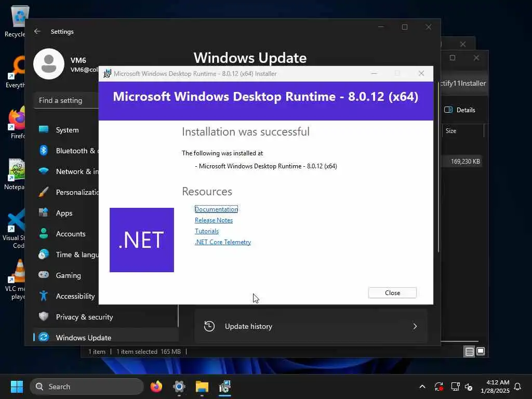Open Accessibility settings category
The height and width of the screenshot is (399, 532).
tap(67, 296)
